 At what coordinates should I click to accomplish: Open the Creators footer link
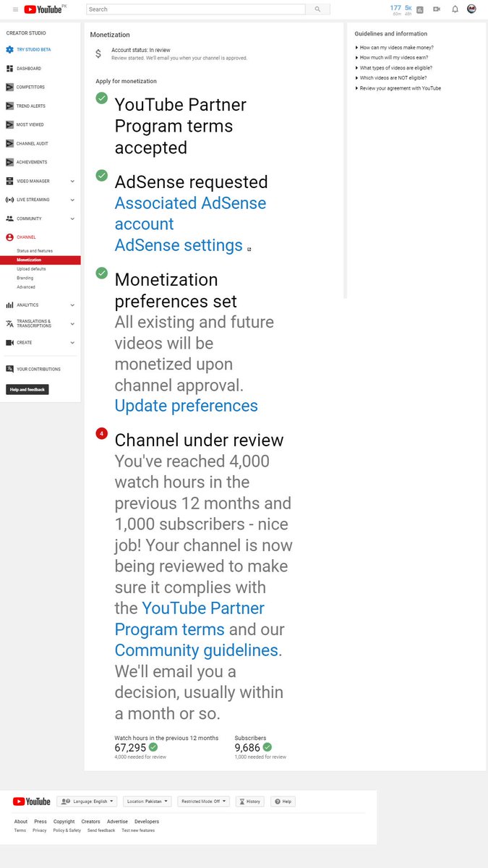[90, 822]
